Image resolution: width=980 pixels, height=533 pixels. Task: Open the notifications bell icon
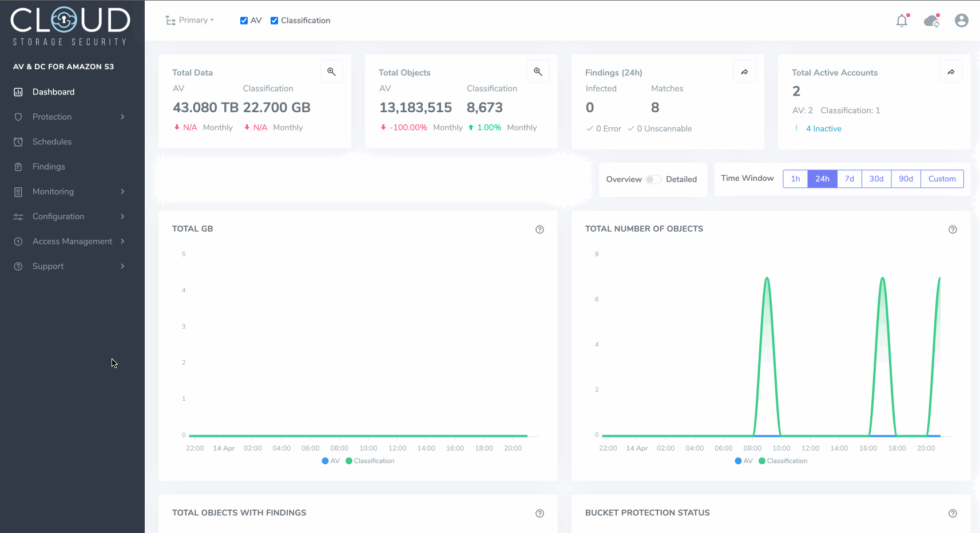pos(902,21)
